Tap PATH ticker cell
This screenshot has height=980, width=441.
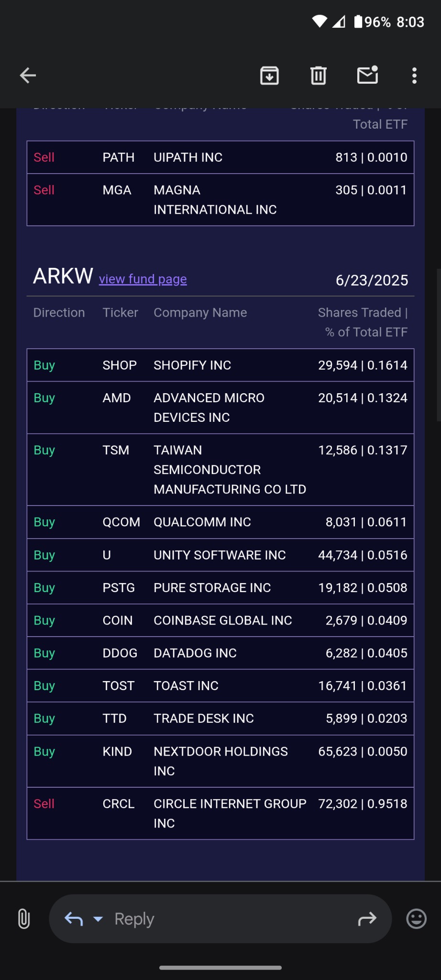(119, 157)
